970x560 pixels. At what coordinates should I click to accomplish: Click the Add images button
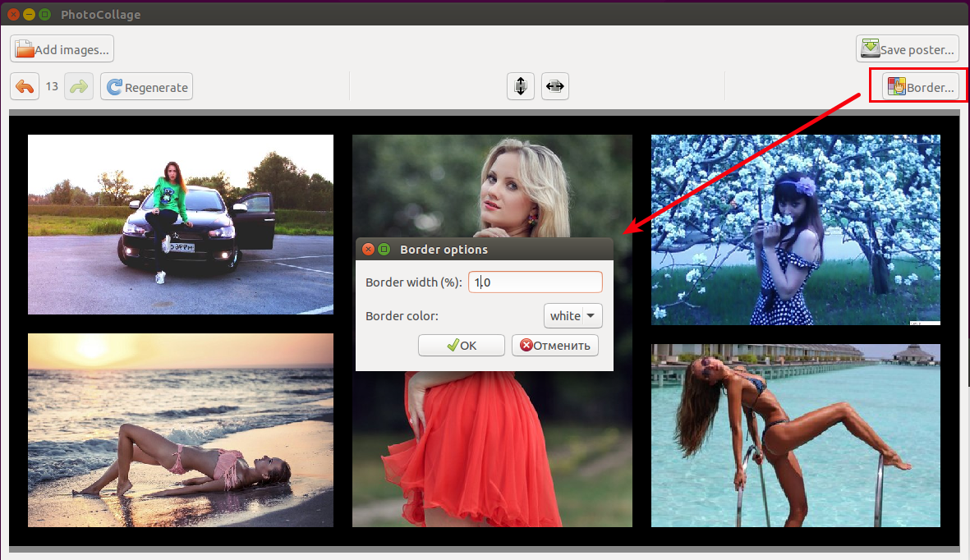(x=62, y=49)
